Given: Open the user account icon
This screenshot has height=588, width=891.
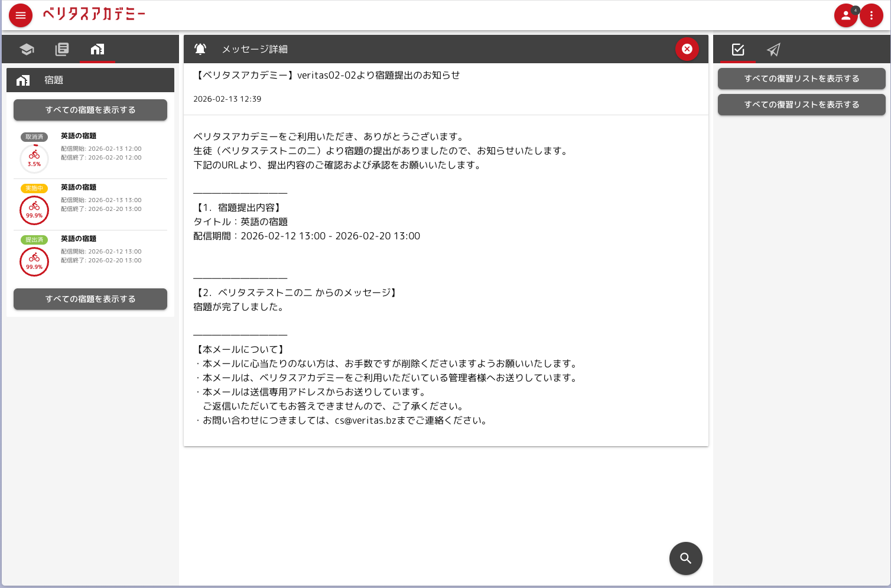Looking at the screenshot, I should pyautogui.click(x=846, y=15).
